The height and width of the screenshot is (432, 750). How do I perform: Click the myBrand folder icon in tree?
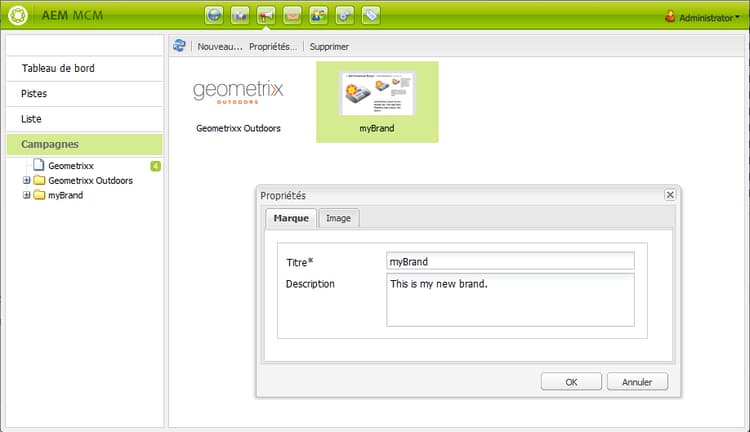(39, 195)
